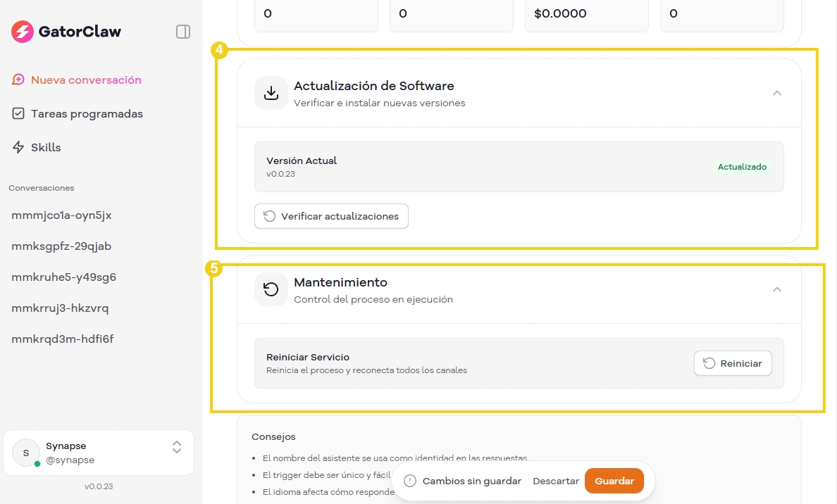This screenshot has height=504, width=837.
Task: Start a Nueva conversación
Action: (x=86, y=80)
